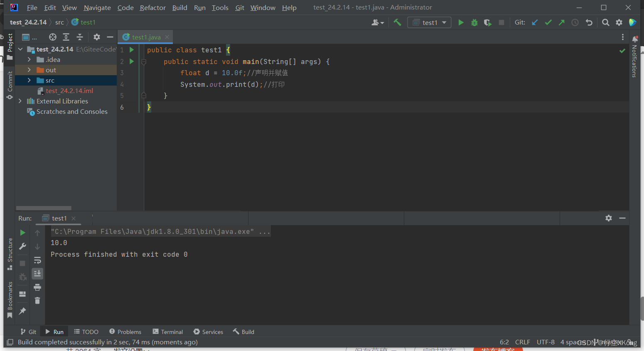Open the Problems tool window

pyautogui.click(x=125, y=331)
